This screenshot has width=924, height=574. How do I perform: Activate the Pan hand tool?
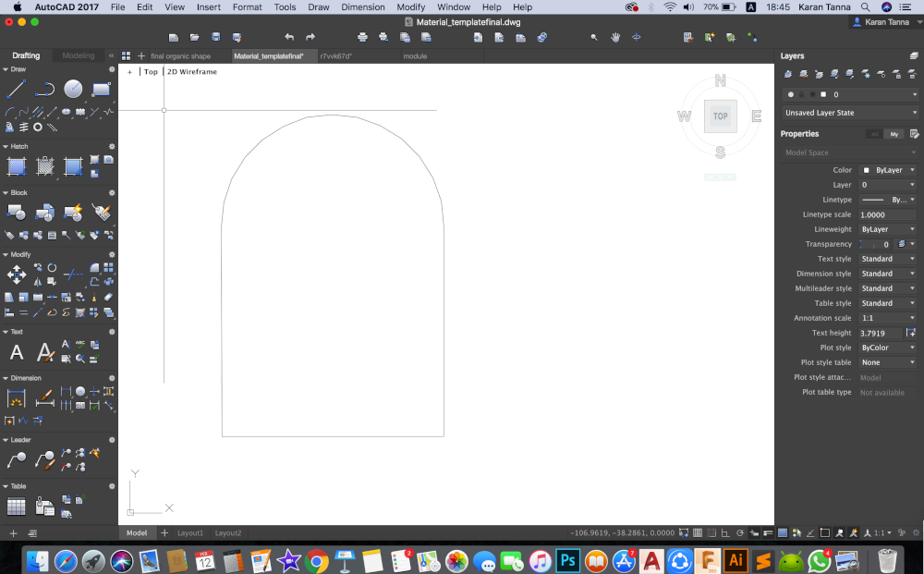pos(615,37)
